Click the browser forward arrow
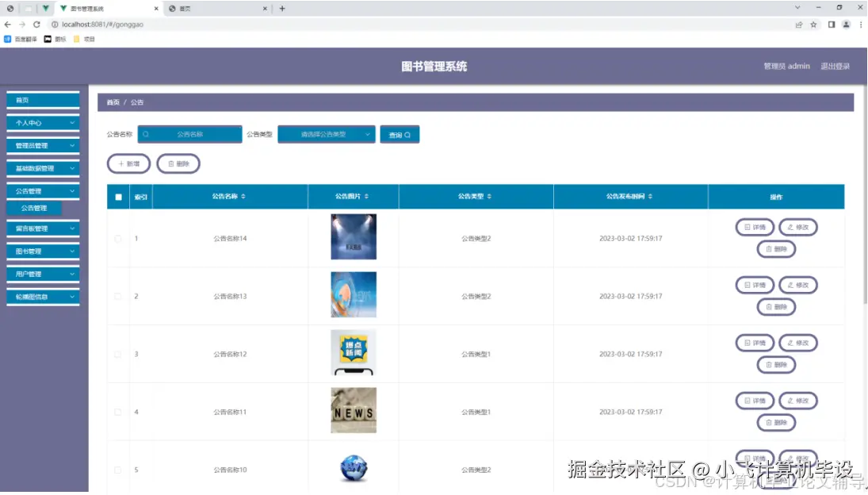 [22, 25]
